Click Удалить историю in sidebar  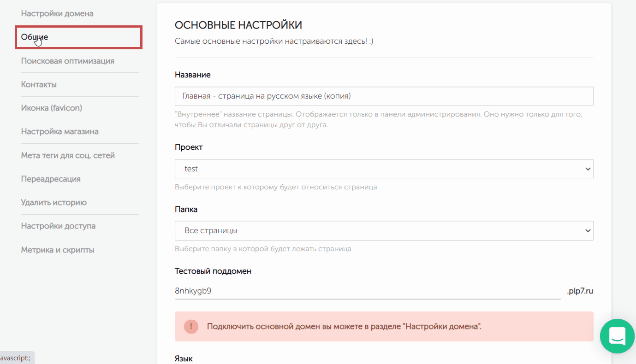[x=53, y=203]
